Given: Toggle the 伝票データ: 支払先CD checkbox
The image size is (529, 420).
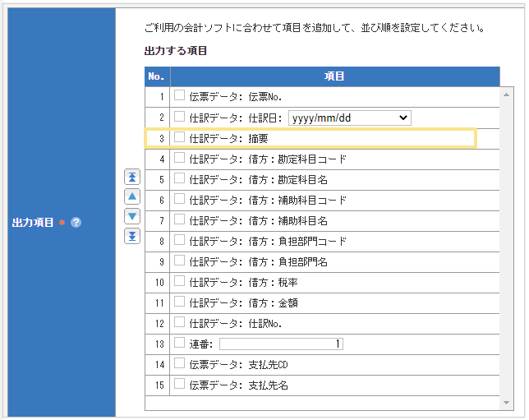Looking at the screenshot, I should pyautogui.click(x=180, y=364).
